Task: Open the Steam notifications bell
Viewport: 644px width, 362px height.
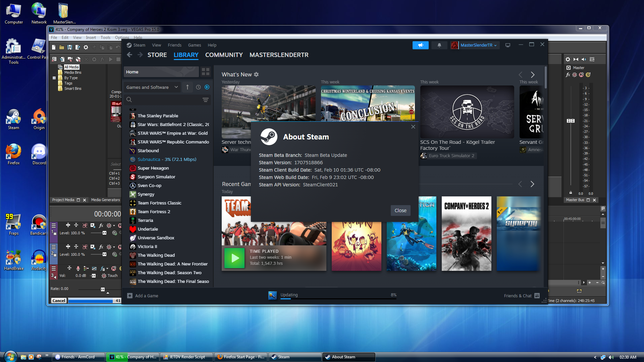Action: pos(439,45)
